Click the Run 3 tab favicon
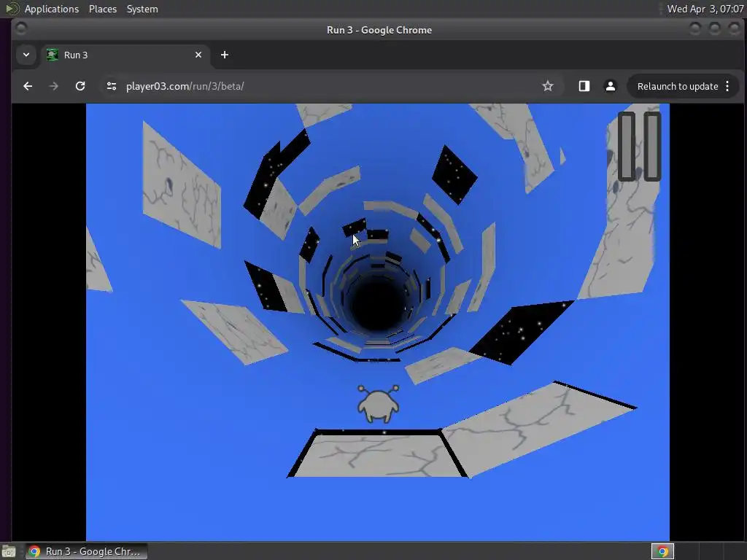Screen dimensions: 747x560 (x=52, y=55)
